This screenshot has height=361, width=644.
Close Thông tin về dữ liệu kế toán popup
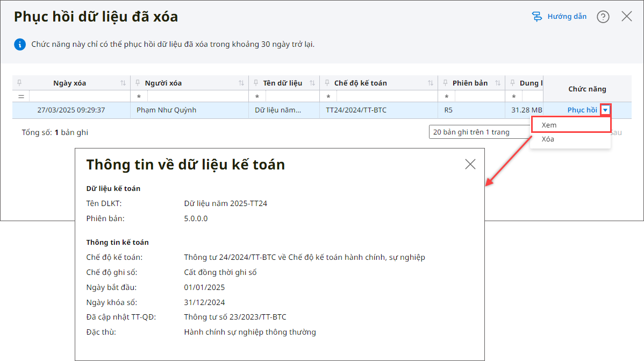pyautogui.click(x=470, y=164)
